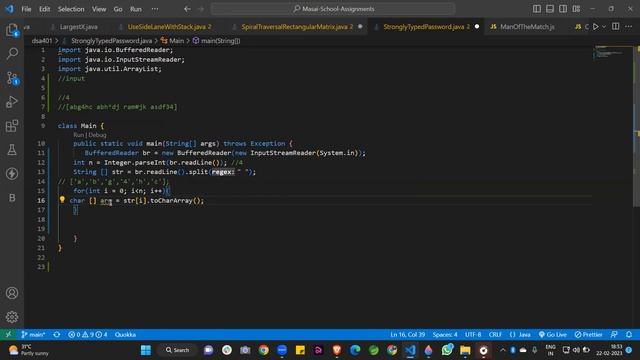Screen dimensions: 640x360
Task: Toggle the Primary Side Bar
Action: (537, 9)
